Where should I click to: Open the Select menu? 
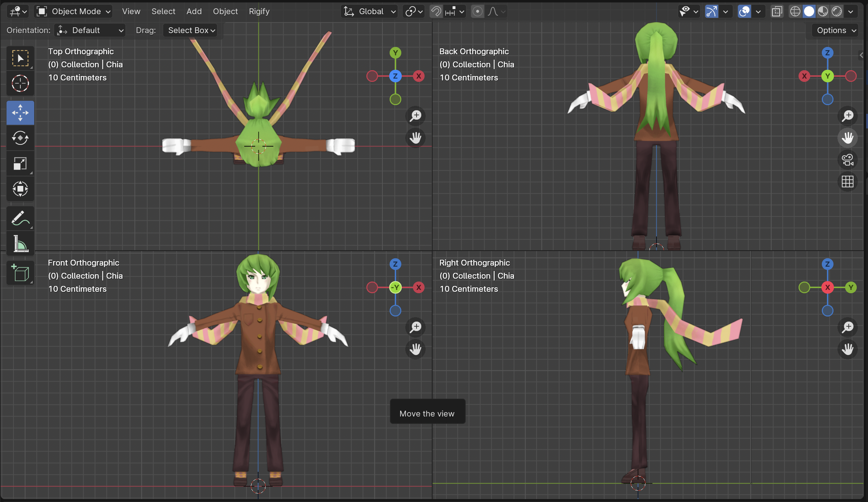point(163,11)
